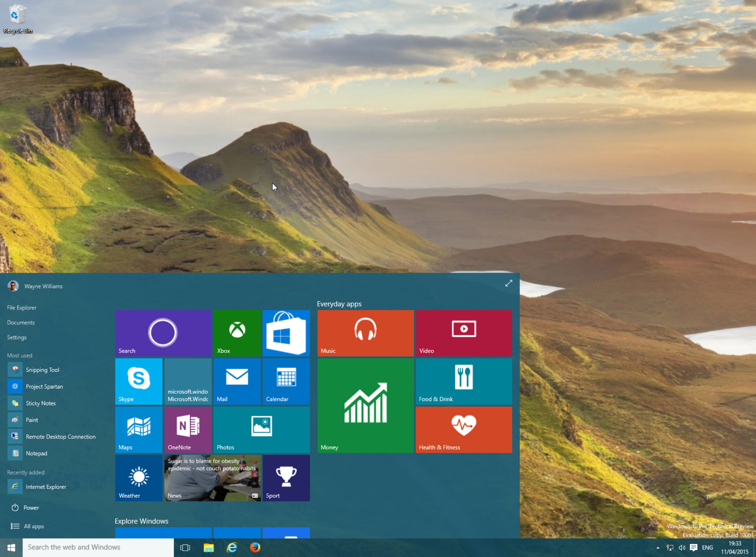Open Task View on the taskbar
Image resolution: width=756 pixels, height=557 pixels.
185,547
